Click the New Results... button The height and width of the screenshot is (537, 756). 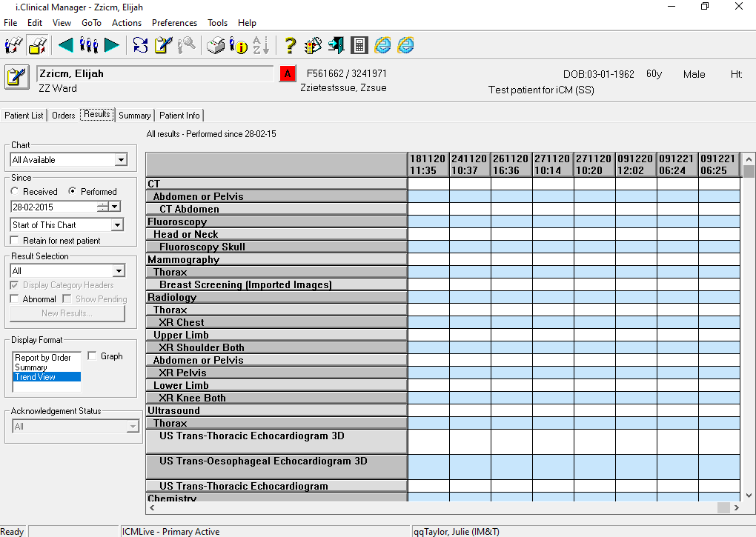pyautogui.click(x=67, y=313)
